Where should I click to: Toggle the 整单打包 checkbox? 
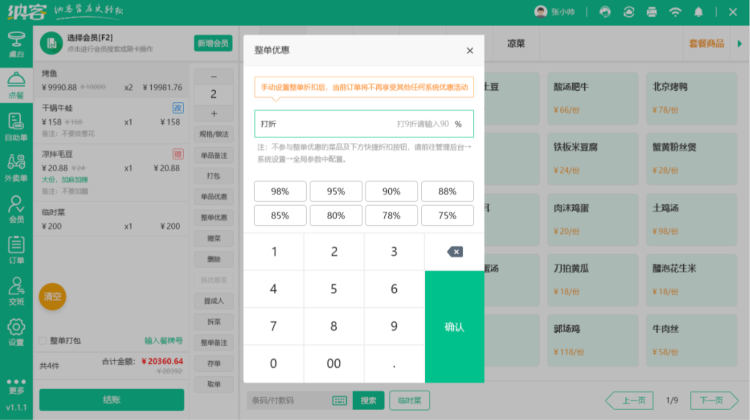coord(42,341)
